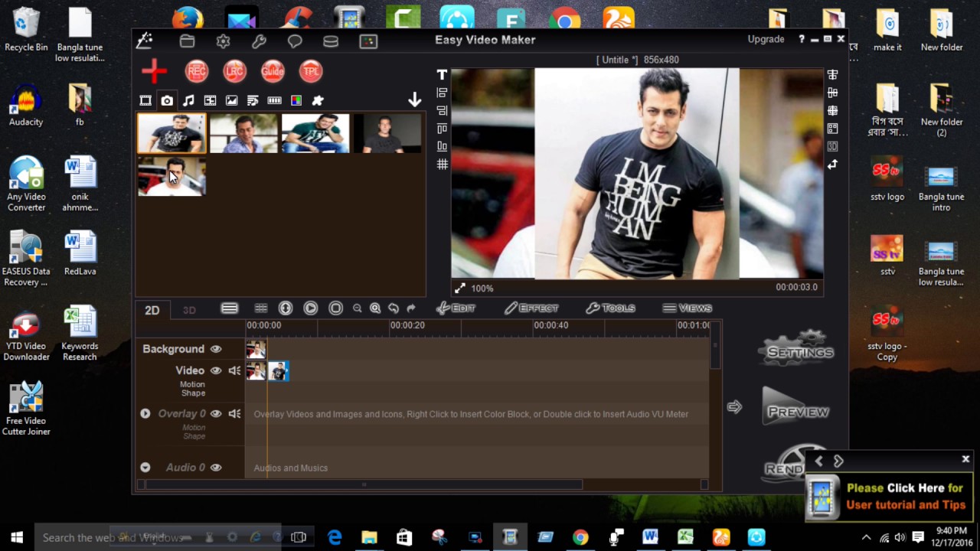Select the RGB color block category icon
Viewport: 980px width, 551px height.
296,101
